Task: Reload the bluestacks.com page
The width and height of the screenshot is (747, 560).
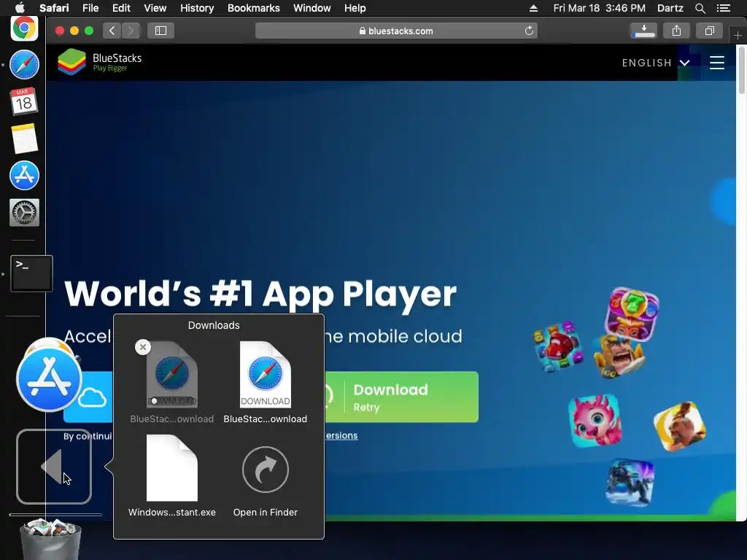Action: click(x=529, y=31)
